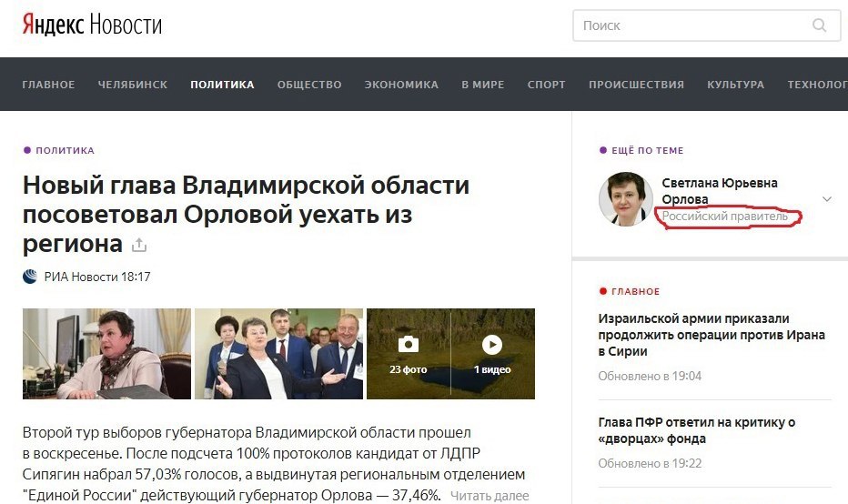Open ПРОИСШЕСТВИЯ section
848x504 pixels.
click(x=636, y=85)
